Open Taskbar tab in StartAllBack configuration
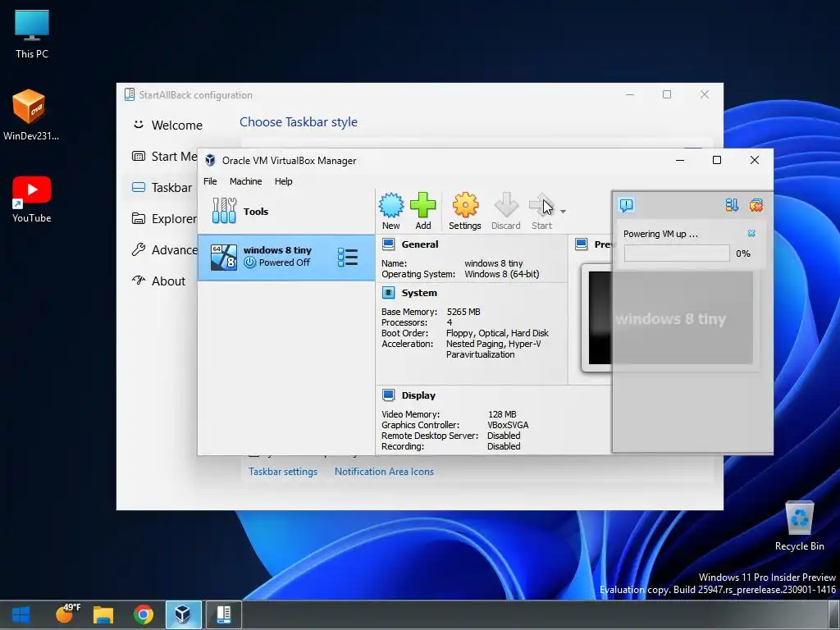The height and width of the screenshot is (630, 840). point(162,188)
